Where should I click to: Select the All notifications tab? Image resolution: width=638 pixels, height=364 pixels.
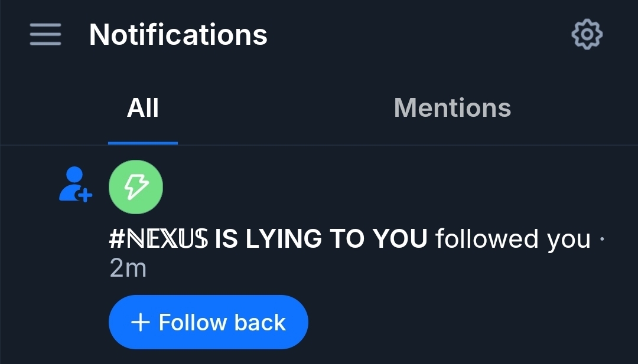pyautogui.click(x=143, y=108)
